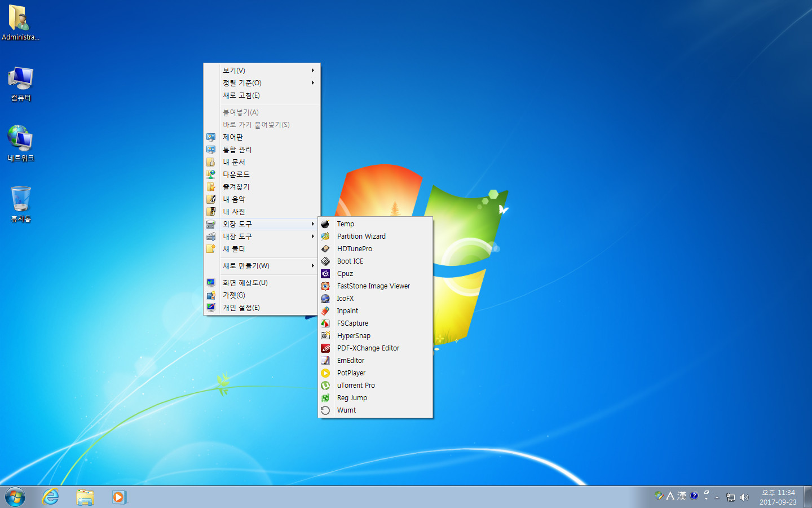Click the 화면 해상도(U) monitor icon
812x508 pixels.
211,283
